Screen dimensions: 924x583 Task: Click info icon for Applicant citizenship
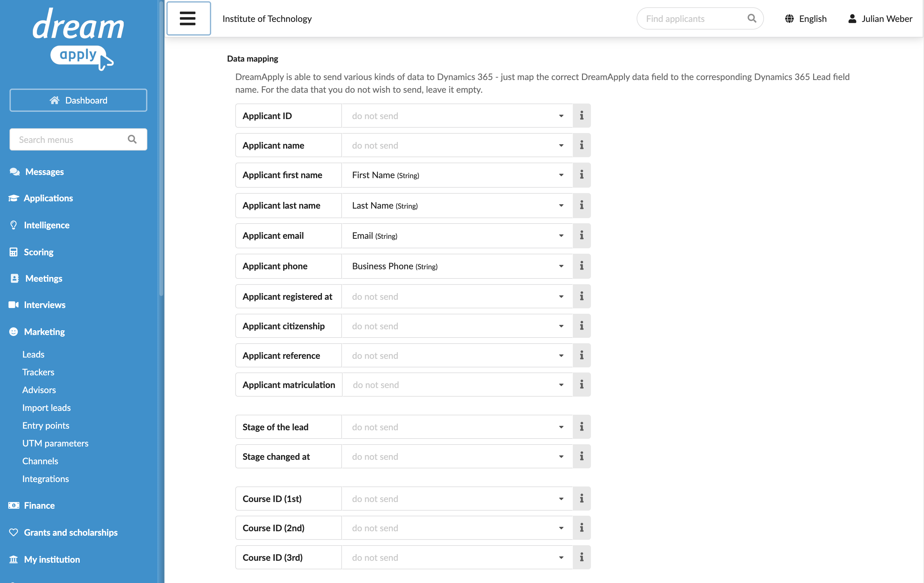581,326
